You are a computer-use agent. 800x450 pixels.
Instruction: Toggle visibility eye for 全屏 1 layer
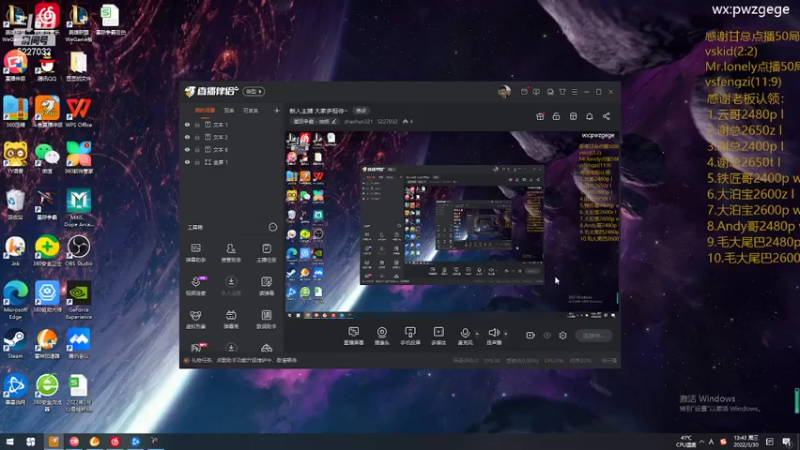click(x=187, y=162)
